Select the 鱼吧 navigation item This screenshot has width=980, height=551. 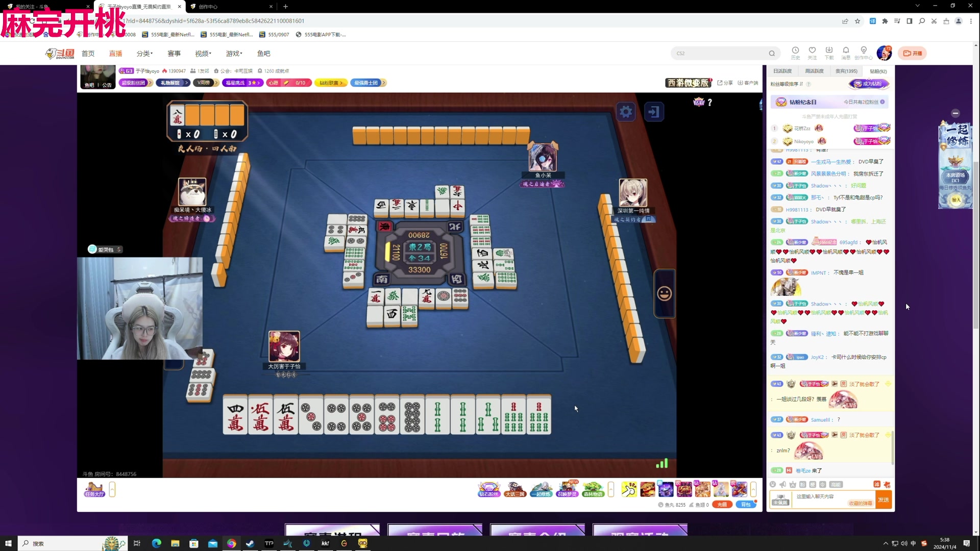click(263, 54)
